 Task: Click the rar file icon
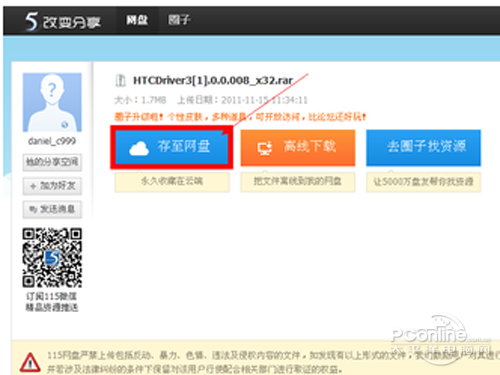[120, 80]
